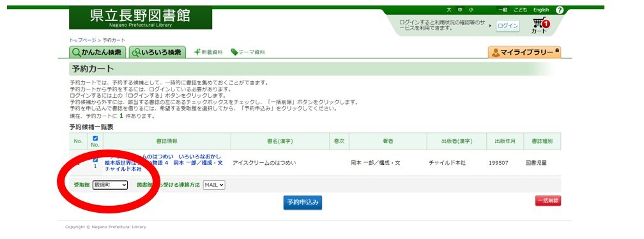Click the 予約カート page heading
Screen dimensions: 644x239
93,68
